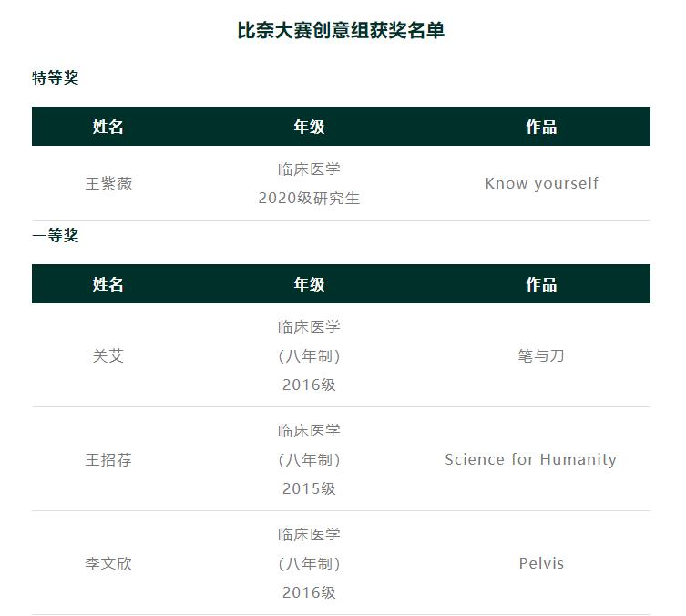686x616 pixels.
Task: Click the title 比奈大赛创意组获奖名单
Action: pos(341,31)
